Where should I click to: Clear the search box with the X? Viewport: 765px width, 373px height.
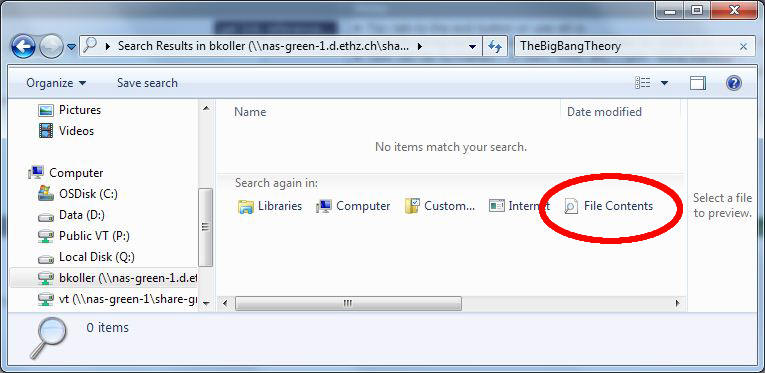743,47
